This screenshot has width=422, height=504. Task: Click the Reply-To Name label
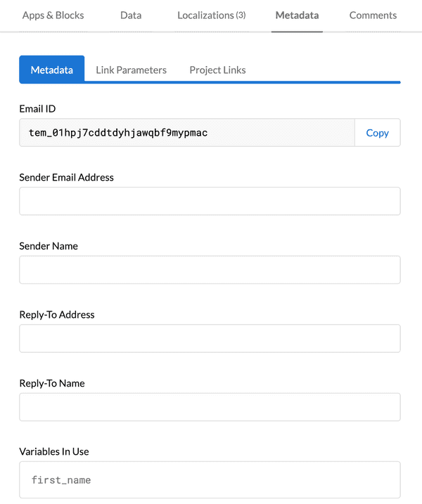coord(52,383)
